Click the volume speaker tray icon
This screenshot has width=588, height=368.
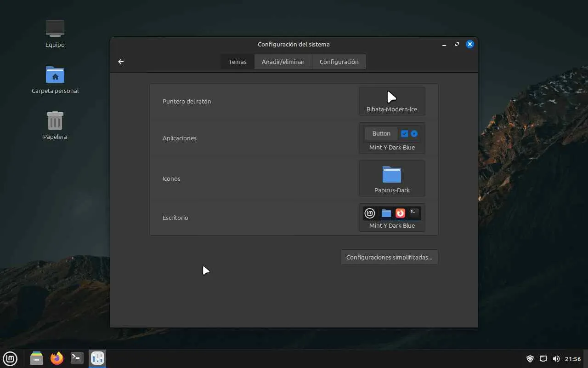pos(556,359)
